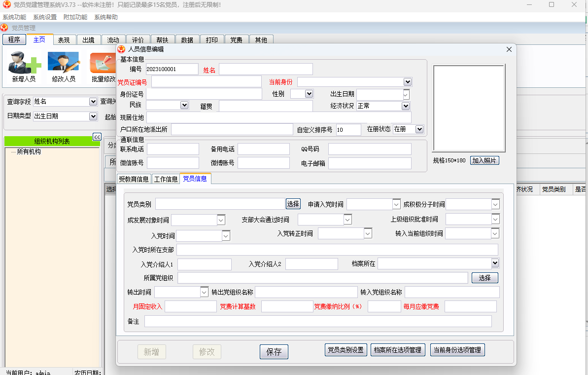Click the 编号 field showing 2023100001

point(172,69)
